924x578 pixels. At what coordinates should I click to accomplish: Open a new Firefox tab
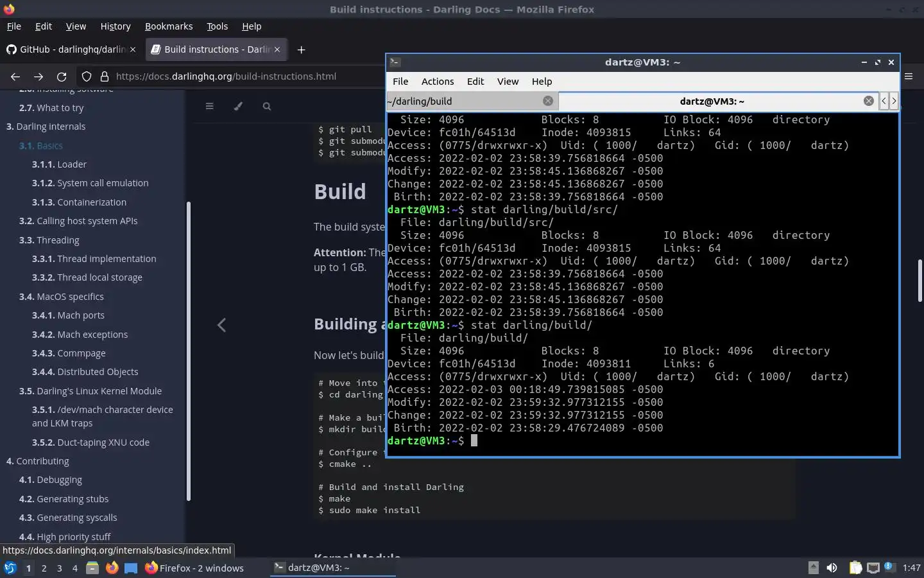click(301, 49)
